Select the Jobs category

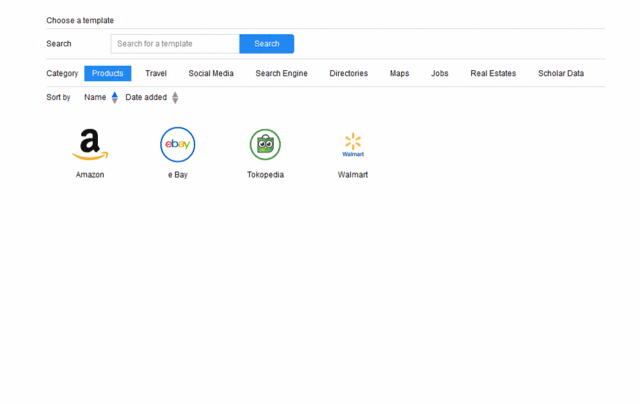point(440,73)
